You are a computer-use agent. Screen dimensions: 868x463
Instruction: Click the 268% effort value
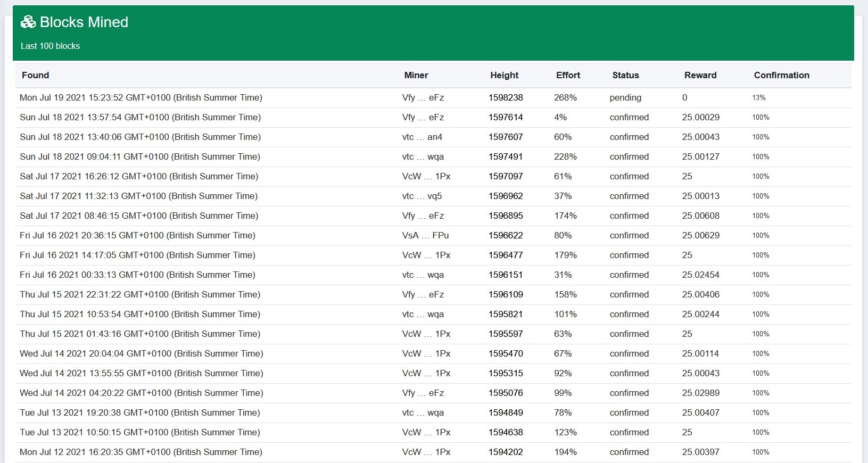pos(565,97)
